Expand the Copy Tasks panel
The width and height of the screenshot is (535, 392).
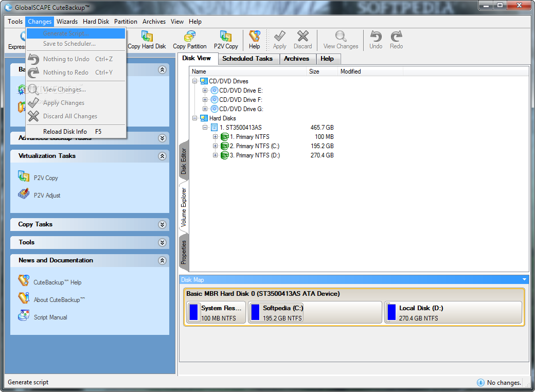pyautogui.click(x=162, y=224)
